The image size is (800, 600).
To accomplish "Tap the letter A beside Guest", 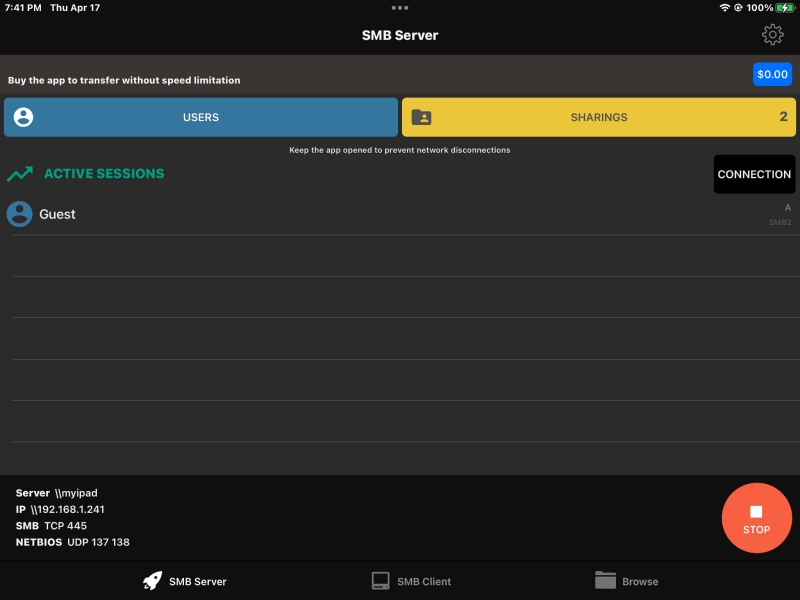I will coord(788,208).
